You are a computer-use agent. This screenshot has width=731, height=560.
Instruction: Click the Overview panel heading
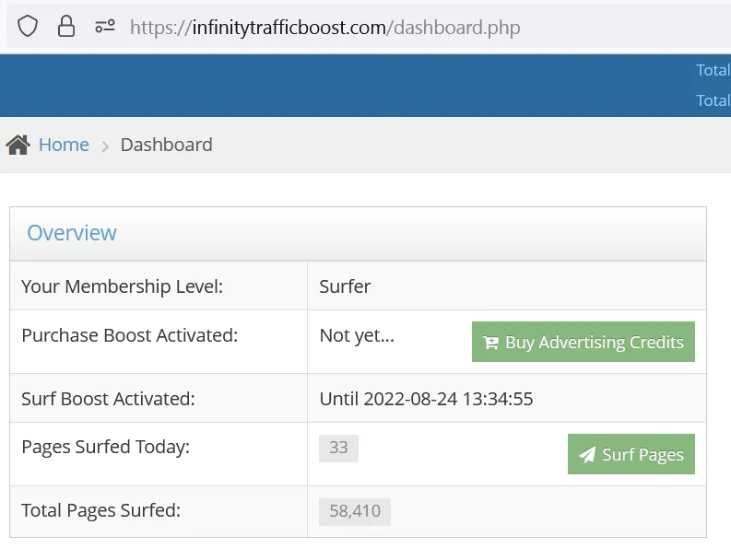tap(72, 233)
